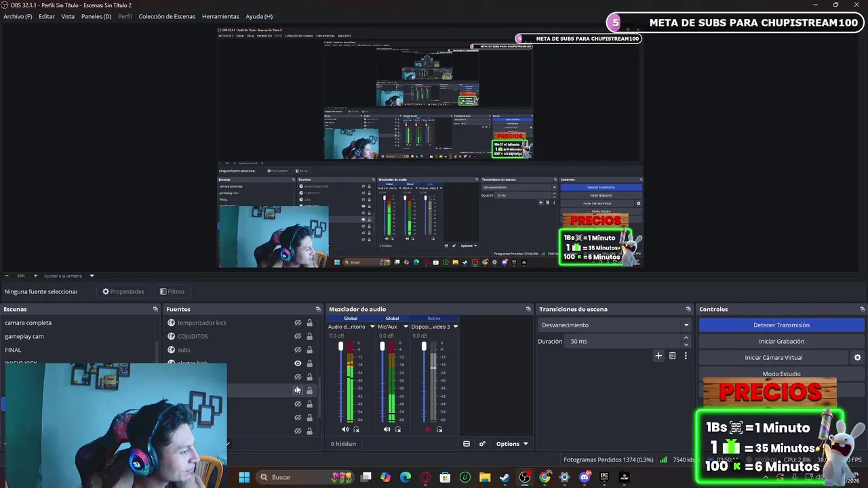
Task: Open the Ayuda (H) menu
Action: coord(259,16)
